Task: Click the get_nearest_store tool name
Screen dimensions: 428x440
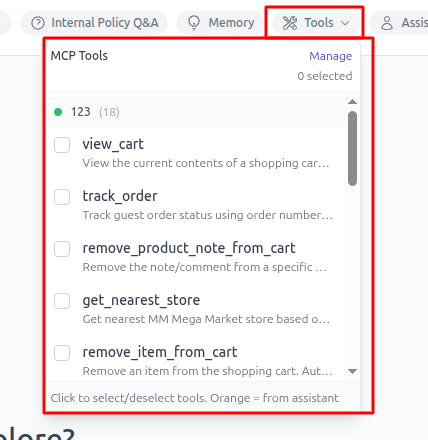Action: (x=141, y=300)
